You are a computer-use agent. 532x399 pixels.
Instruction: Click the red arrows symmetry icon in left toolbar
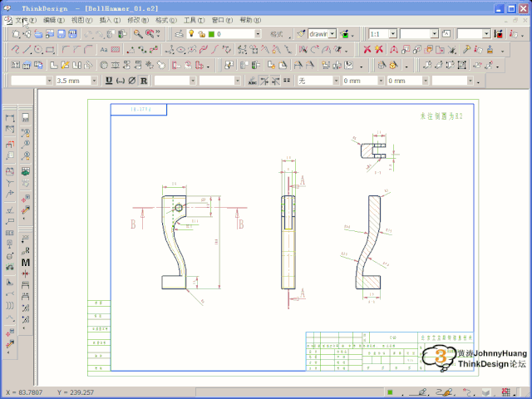point(26,273)
